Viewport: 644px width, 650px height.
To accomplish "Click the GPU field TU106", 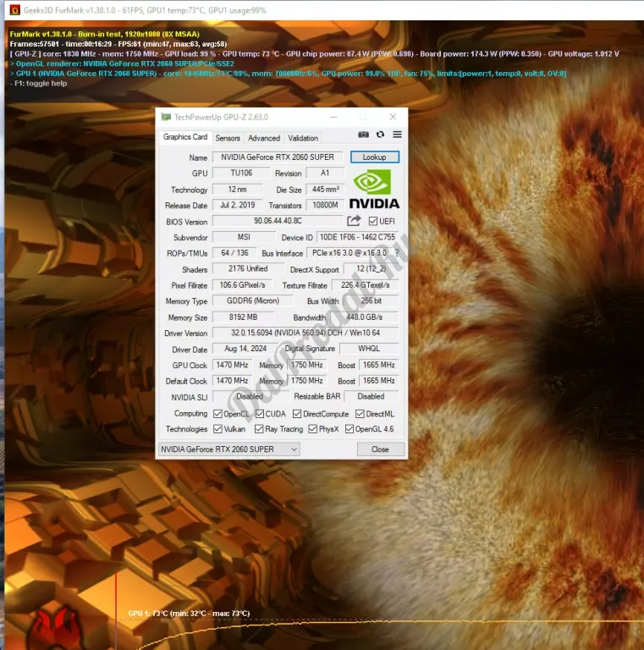I will [241, 173].
